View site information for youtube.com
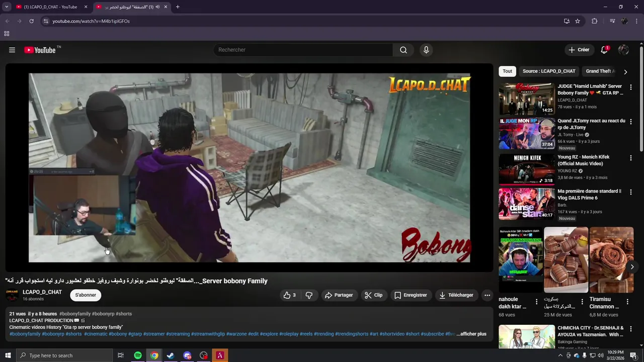The image size is (644, 362). click(46, 21)
